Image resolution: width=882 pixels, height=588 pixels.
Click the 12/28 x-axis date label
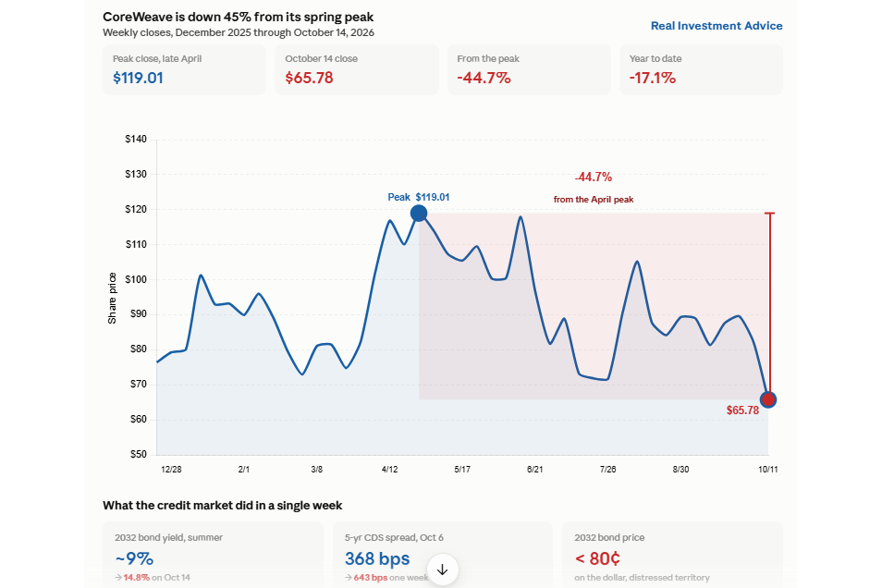click(171, 470)
